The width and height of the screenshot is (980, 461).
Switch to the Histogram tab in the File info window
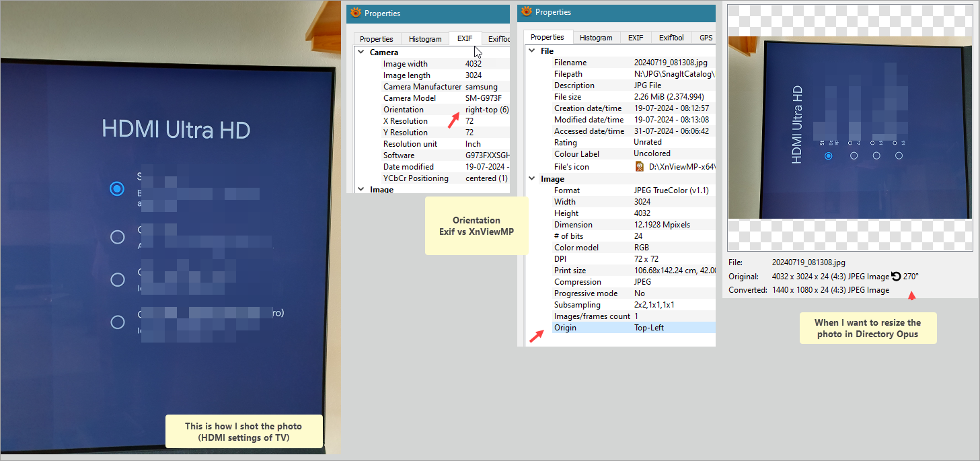coord(596,38)
